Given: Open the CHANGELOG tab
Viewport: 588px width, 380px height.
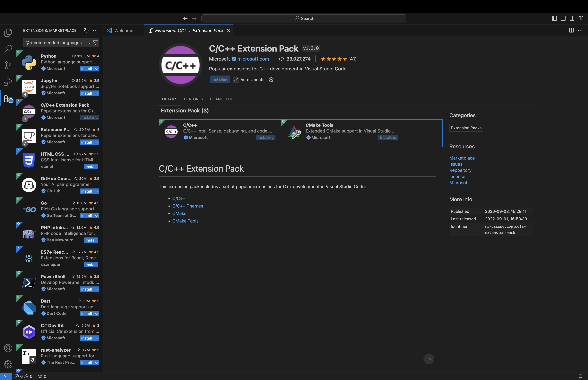Looking at the screenshot, I should 222,99.
